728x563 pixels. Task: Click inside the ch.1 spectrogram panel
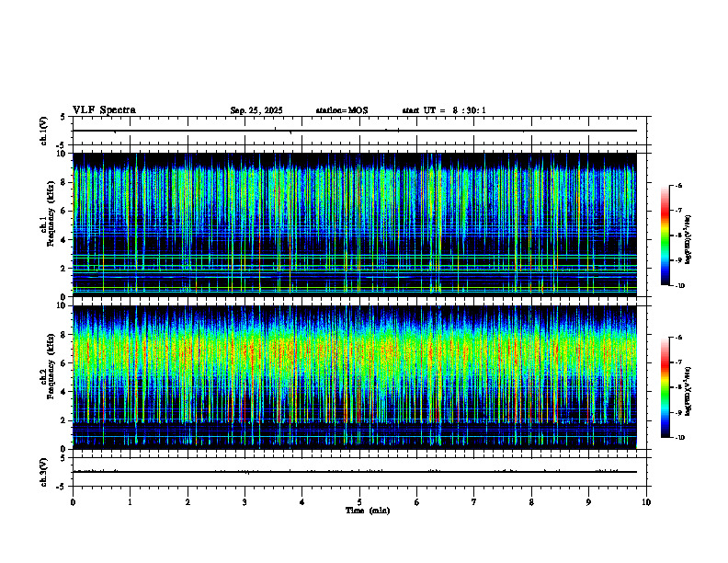click(x=355, y=224)
